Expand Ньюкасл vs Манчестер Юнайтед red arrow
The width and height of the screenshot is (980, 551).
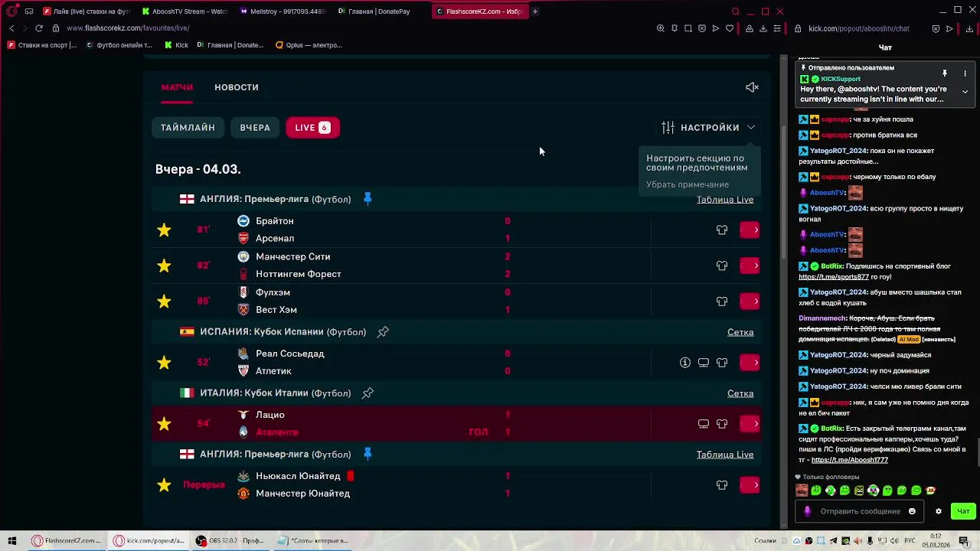(x=750, y=485)
